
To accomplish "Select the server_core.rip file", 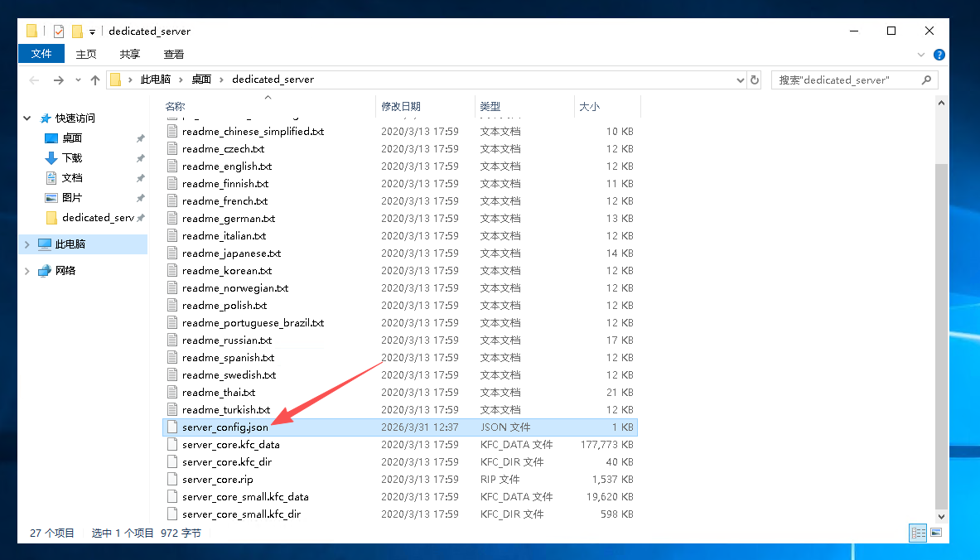I will pos(217,480).
